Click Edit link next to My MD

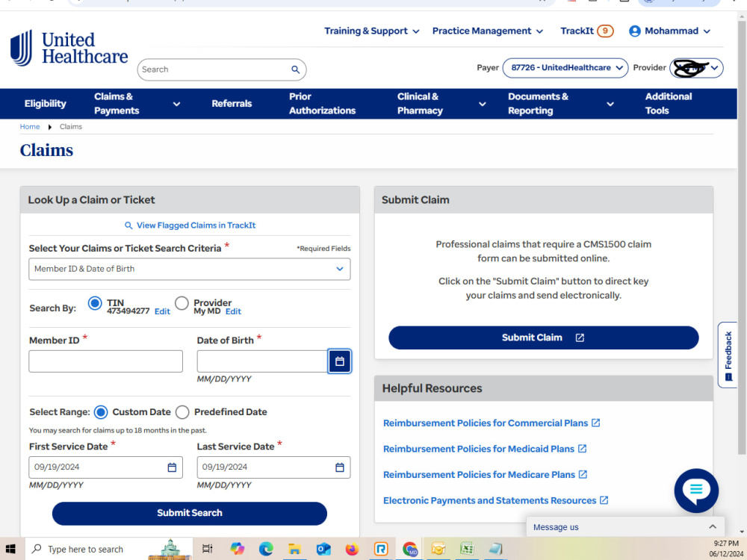coord(233,311)
